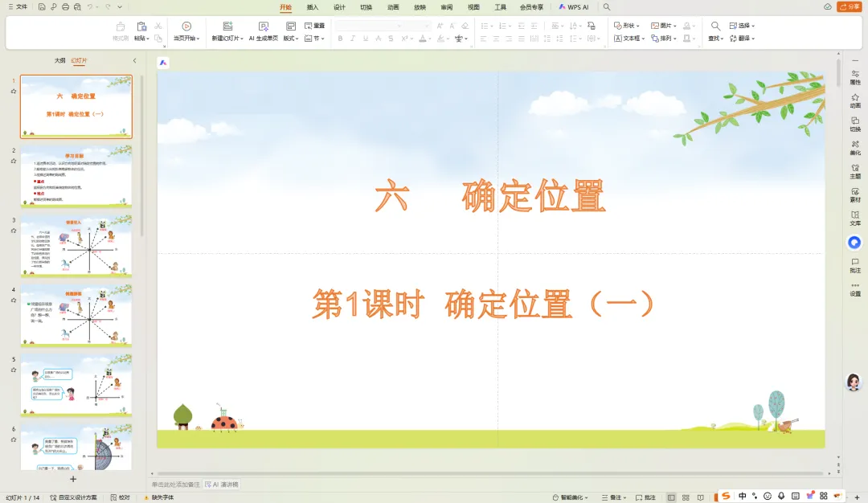This screenshot has height=503, width=868.
Task: Collapse the slide thumbnail panel chevron
Action: [134, 61]
